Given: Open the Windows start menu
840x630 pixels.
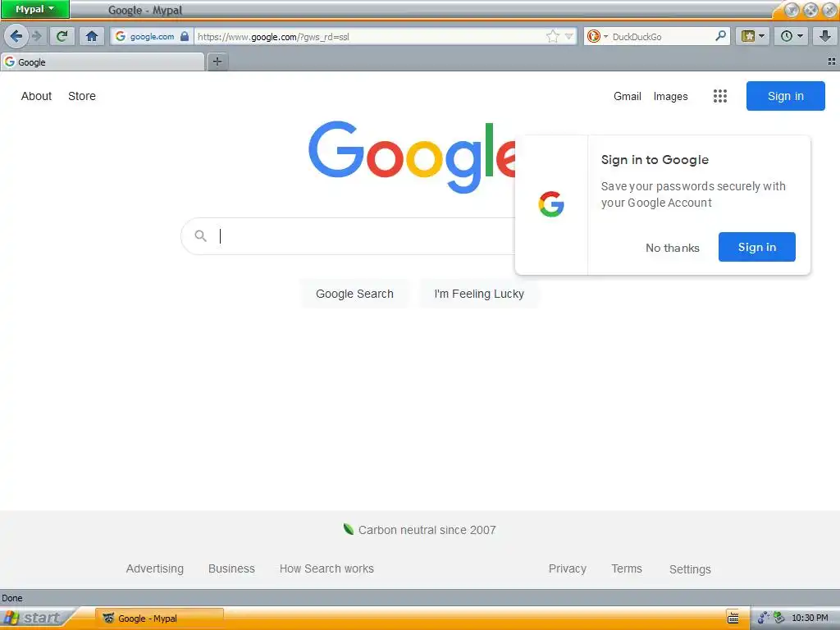Looking at the screenshot, I should point(33,618).
